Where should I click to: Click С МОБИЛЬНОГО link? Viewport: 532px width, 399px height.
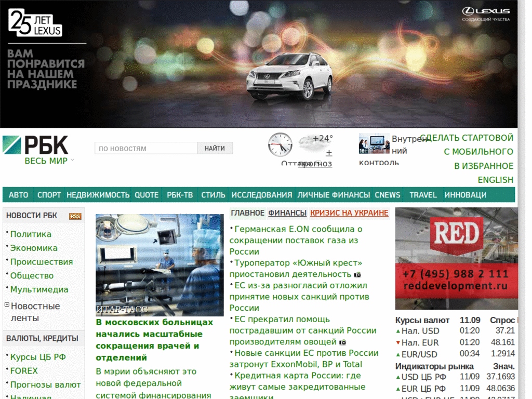click(478, 152)
